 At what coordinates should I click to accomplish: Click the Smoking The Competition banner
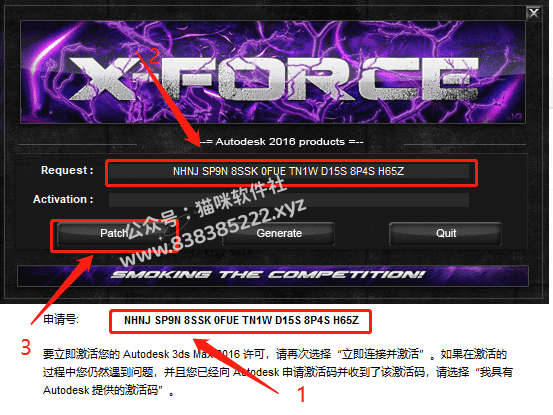pos(273,275)
